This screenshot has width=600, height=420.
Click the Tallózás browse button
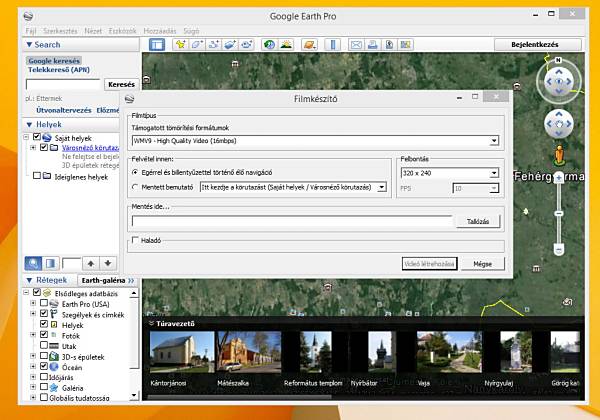(478, 221)
